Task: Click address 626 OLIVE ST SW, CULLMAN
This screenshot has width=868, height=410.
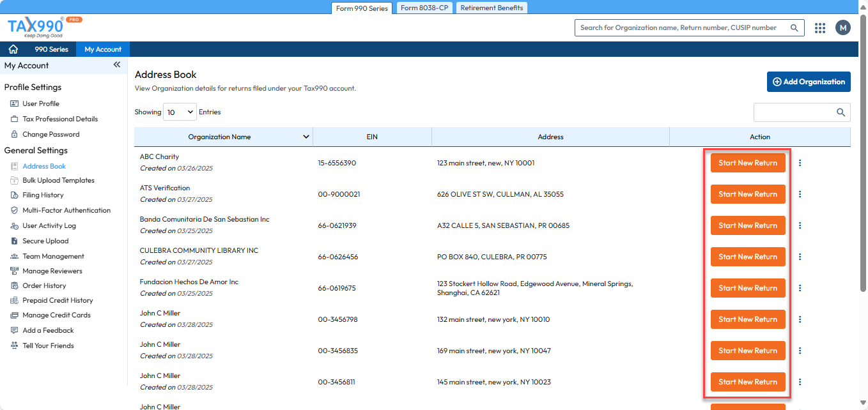Action: point(500,194)
